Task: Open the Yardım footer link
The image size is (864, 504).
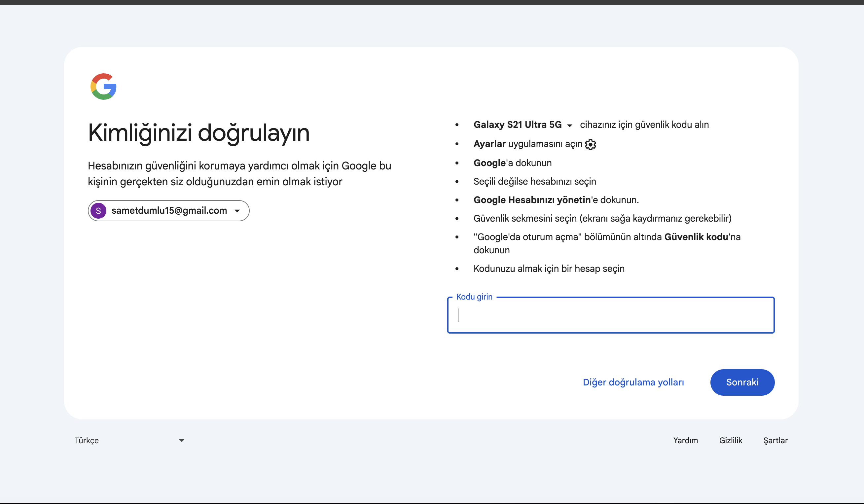Action: (685, 441)
